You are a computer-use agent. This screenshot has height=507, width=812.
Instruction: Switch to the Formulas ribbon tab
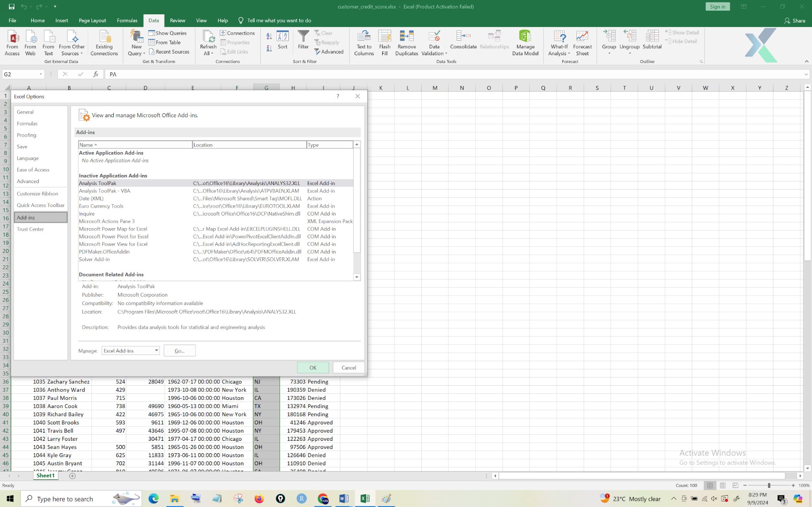tap(127, 20)
